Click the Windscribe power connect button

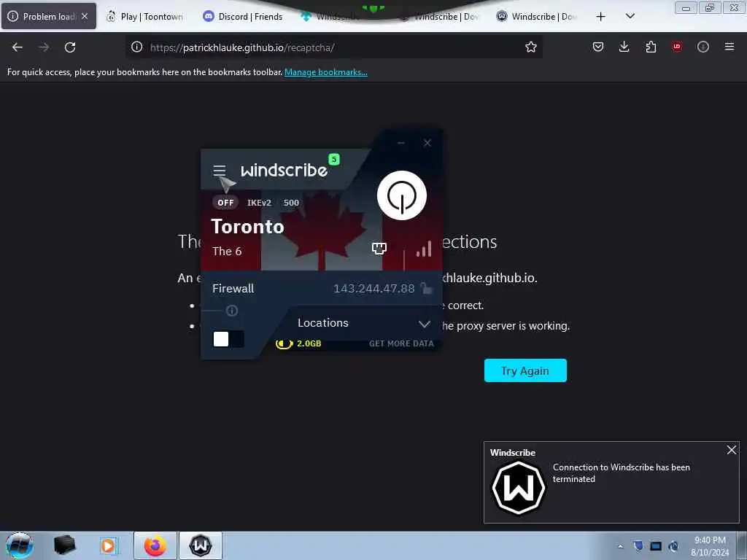click(x=402, y=195)
